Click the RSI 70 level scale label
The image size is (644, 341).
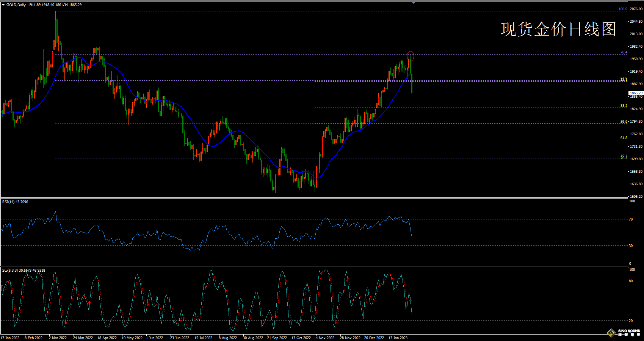click(631, 219)
